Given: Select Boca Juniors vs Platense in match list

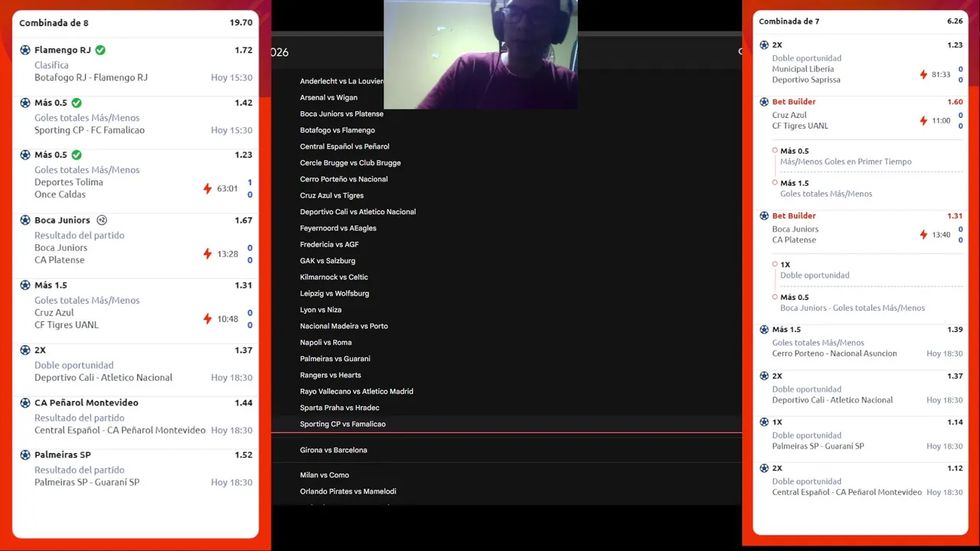Looking at the screenshot, I should [x=341, y=114].
